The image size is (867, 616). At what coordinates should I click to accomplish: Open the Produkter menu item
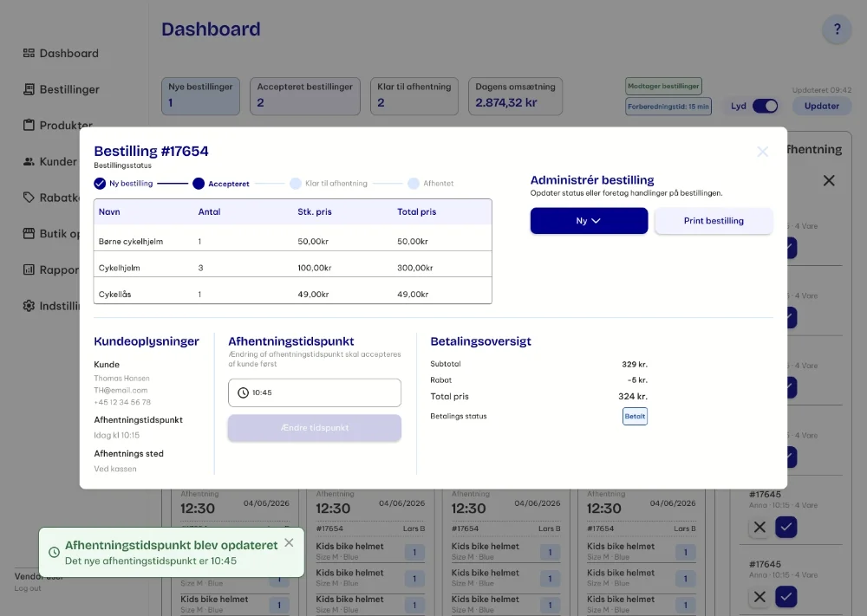57,126
